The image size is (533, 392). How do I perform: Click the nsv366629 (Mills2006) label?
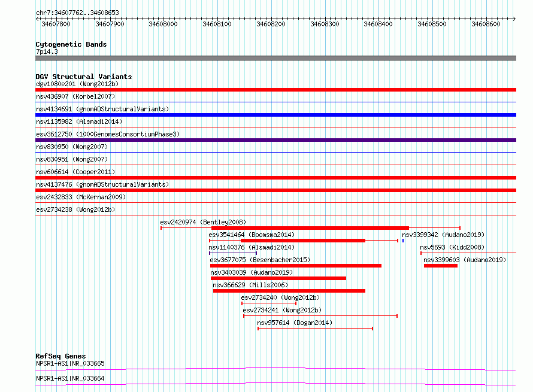(250, 285)
